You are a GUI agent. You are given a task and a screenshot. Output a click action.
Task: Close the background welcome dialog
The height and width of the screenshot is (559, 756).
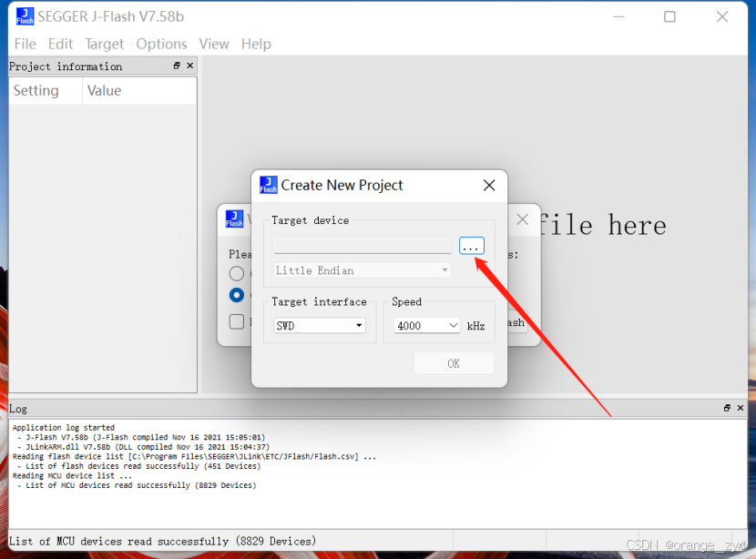[x=522, y=219]
